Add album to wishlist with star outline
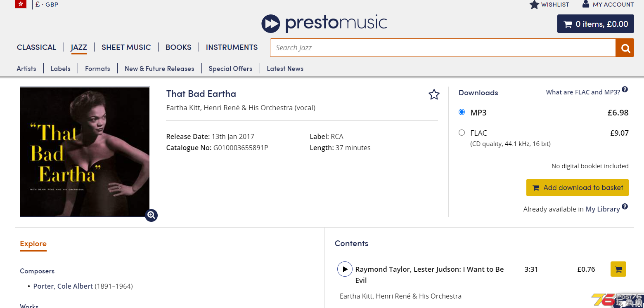 434,94
